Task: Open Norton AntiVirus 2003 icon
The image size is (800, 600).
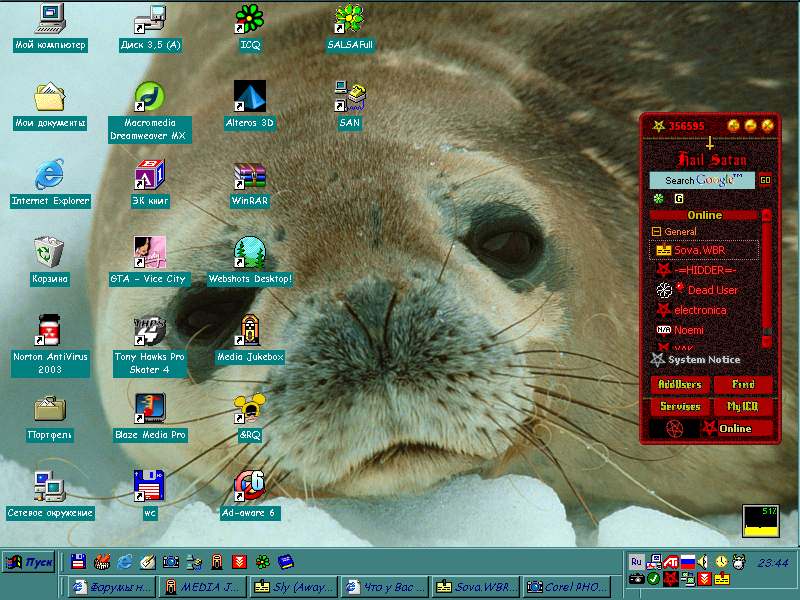Action: tap(50, 330)
